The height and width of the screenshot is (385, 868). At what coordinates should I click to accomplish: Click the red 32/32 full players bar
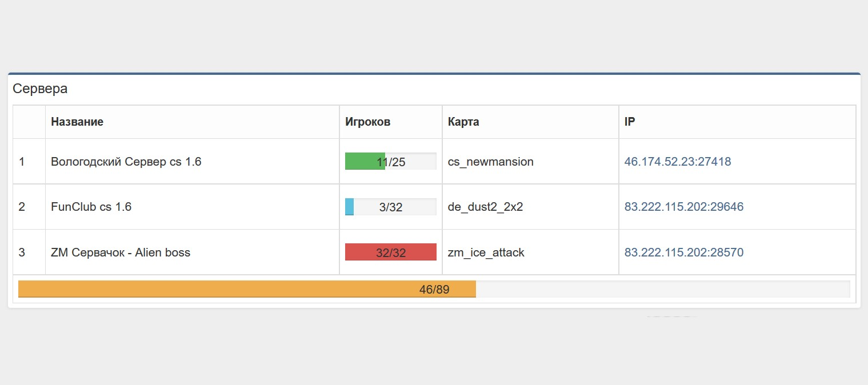click(x=391, y=252)
